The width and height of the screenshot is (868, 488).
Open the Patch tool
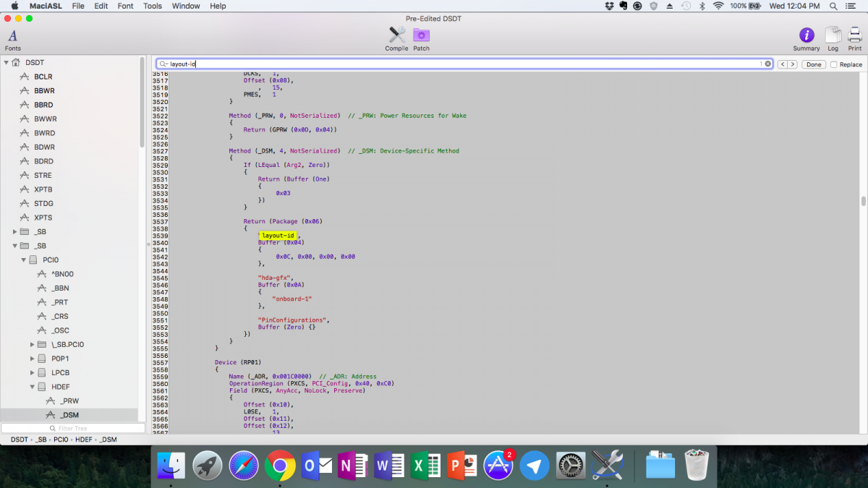click(x=421, y=35)
